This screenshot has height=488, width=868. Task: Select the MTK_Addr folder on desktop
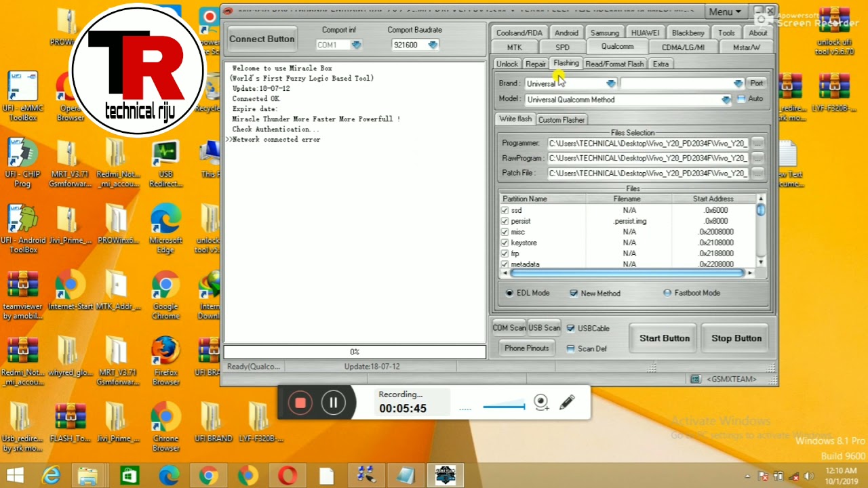(x=118, y=291)
